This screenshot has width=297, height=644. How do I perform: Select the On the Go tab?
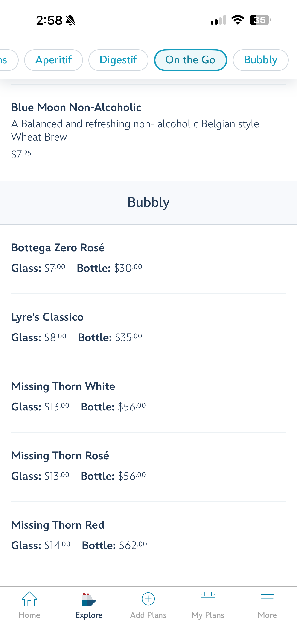pyautogui.click(x=190, y=60)
